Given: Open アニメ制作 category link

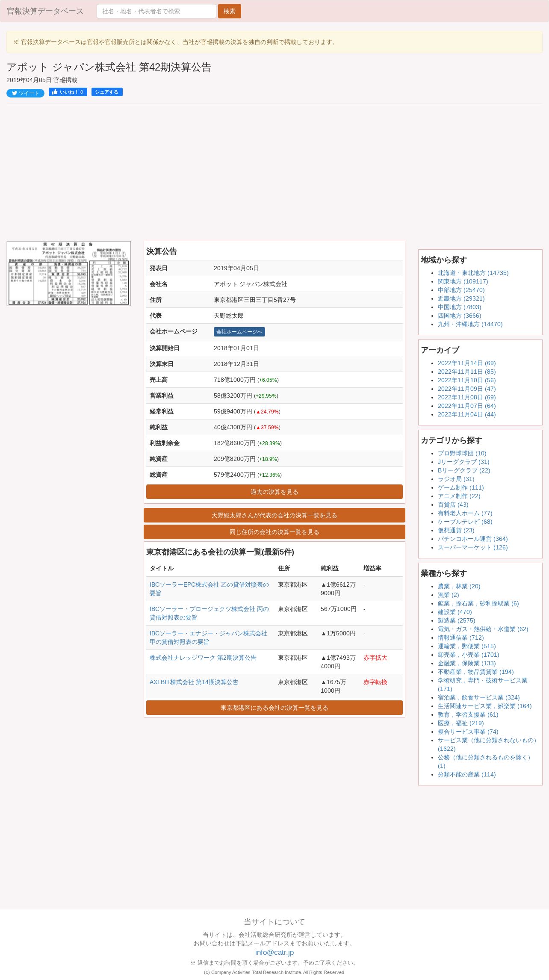Looking at the screenshot, I should coord(459,496).
